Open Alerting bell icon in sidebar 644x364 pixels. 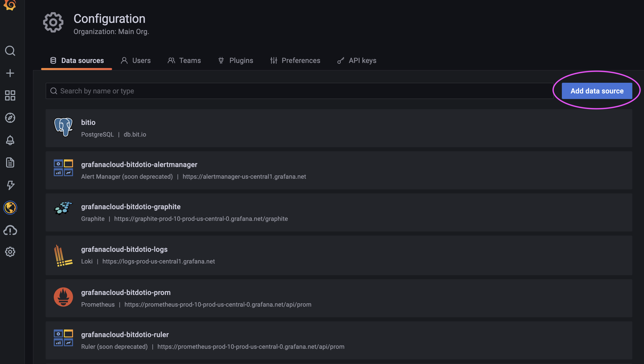[x=10, y=140]
